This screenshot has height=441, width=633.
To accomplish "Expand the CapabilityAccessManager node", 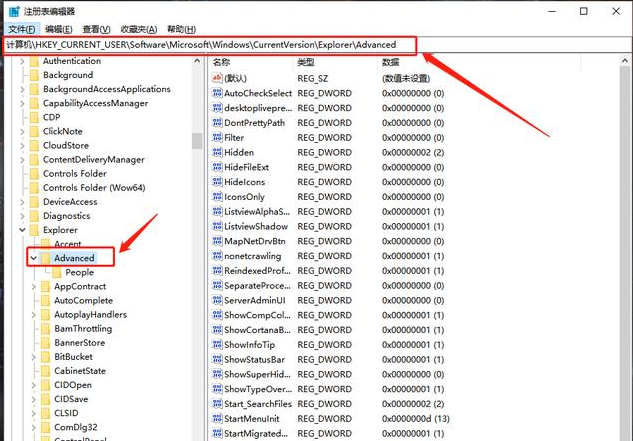I will (x=22, y=103).
